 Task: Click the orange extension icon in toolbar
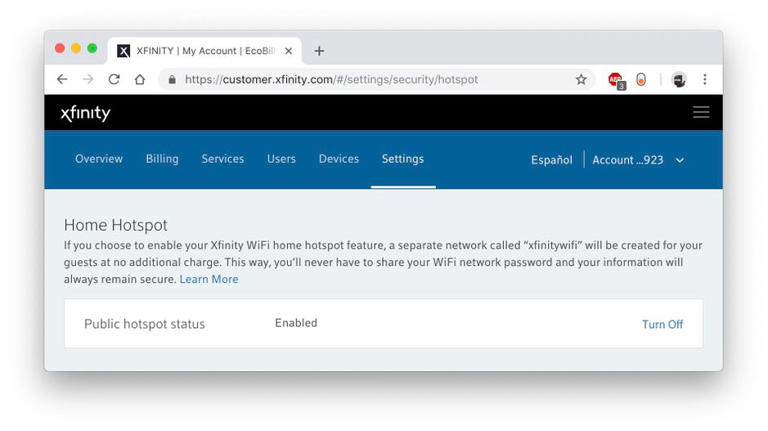(641, 79)
